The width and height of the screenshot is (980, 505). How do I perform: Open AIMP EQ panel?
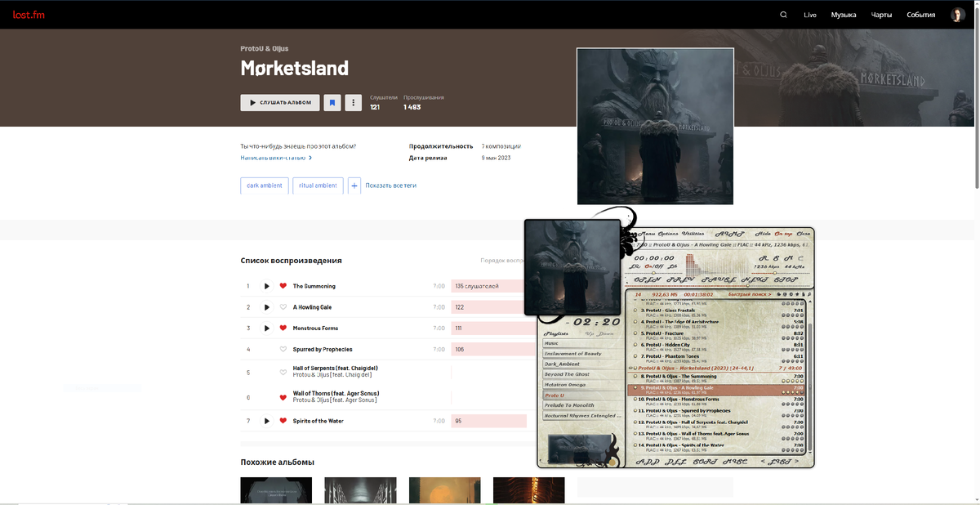(635, 266)
